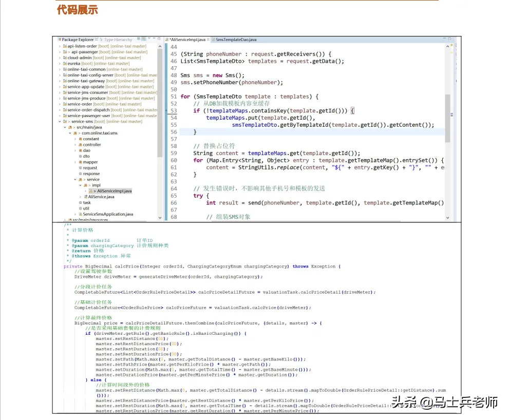The image size is (509, 420).
Task: Click the Package Explorer scroll-down arrow
Action: pos(160,218)
